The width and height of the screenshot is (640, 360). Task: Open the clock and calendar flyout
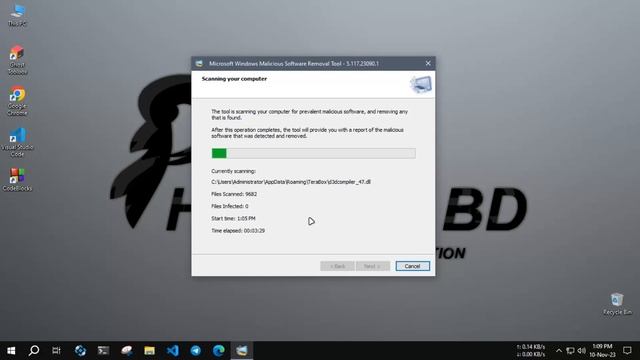602,351
